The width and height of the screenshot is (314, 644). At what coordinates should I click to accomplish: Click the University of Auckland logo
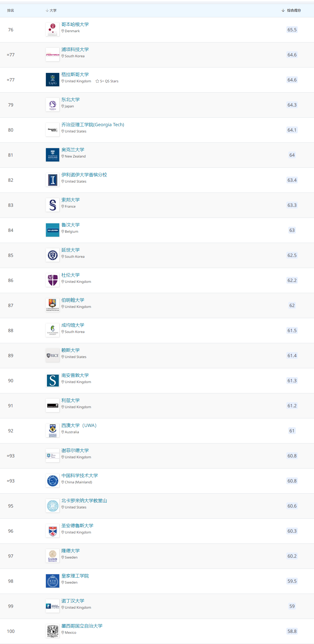52,155
